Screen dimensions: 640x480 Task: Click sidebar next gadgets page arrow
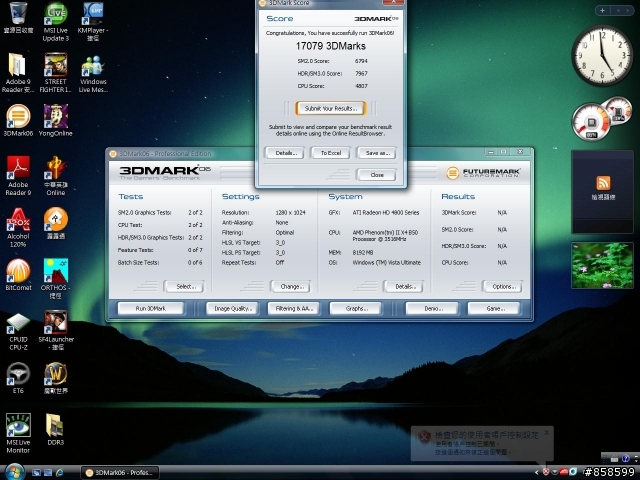[x=629, y=11]
